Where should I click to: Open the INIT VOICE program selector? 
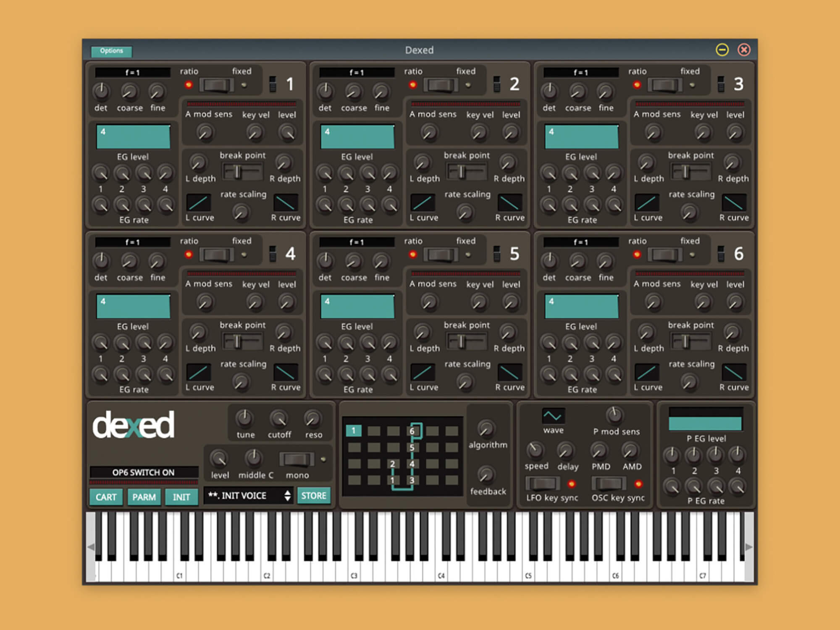tap(244, 496)
